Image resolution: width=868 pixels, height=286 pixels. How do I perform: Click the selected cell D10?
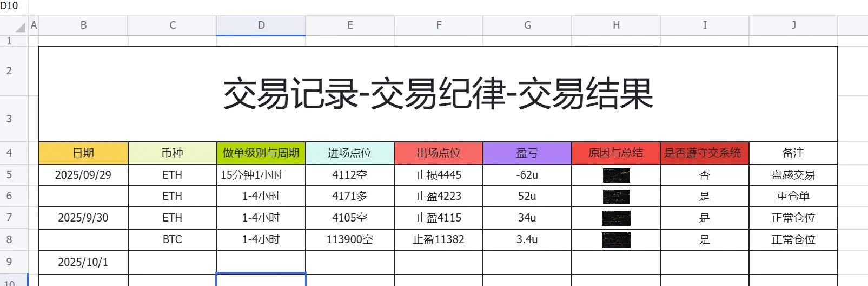(261, 279)
